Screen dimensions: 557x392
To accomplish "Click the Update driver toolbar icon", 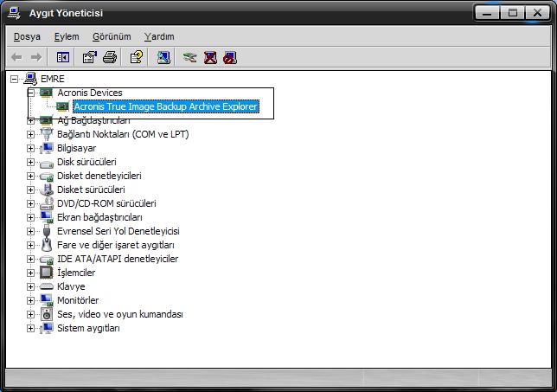I will (x=189, y=57).
